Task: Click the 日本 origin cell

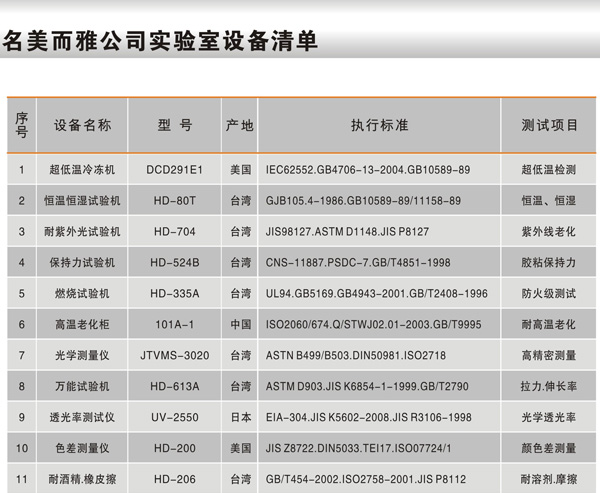Action: pyautogui.click(x=241, y=418)
